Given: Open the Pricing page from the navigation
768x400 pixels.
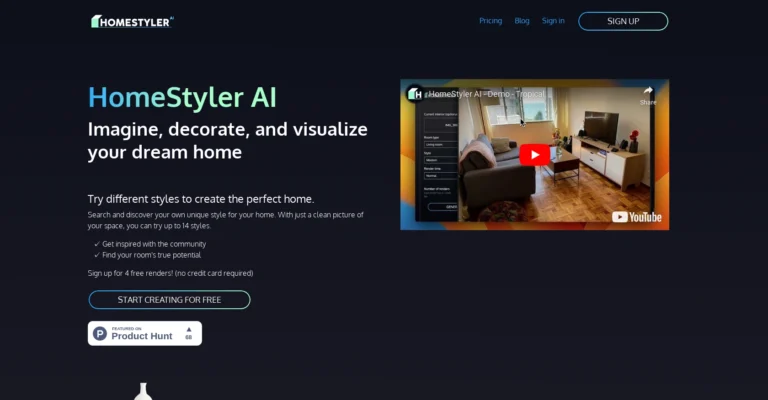Looking at the screenshot, I should [490, 21].
